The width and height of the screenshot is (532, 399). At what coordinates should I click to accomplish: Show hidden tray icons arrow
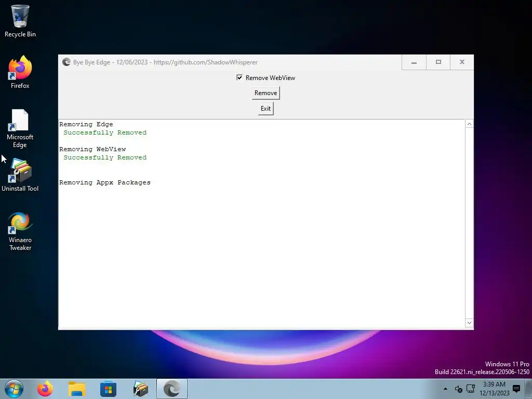click(445, 389)
